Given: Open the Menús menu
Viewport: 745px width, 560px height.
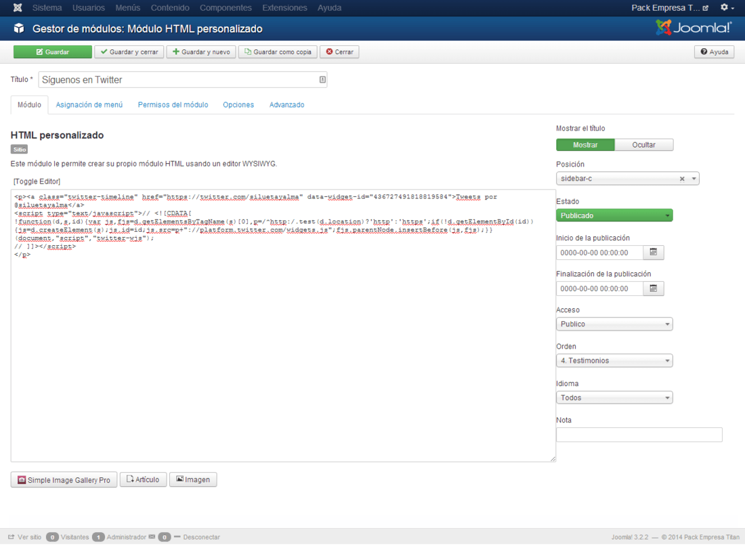Looking at the screenshot, I should (x=128, y=7).
